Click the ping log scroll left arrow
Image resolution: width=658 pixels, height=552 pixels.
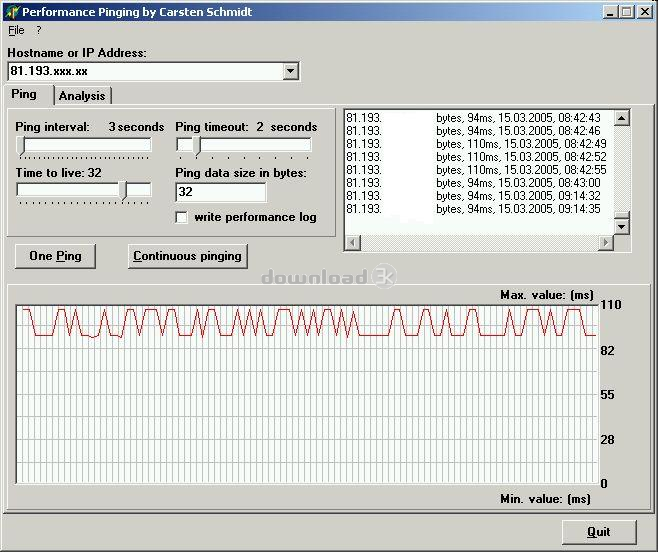tap(352, 243)
